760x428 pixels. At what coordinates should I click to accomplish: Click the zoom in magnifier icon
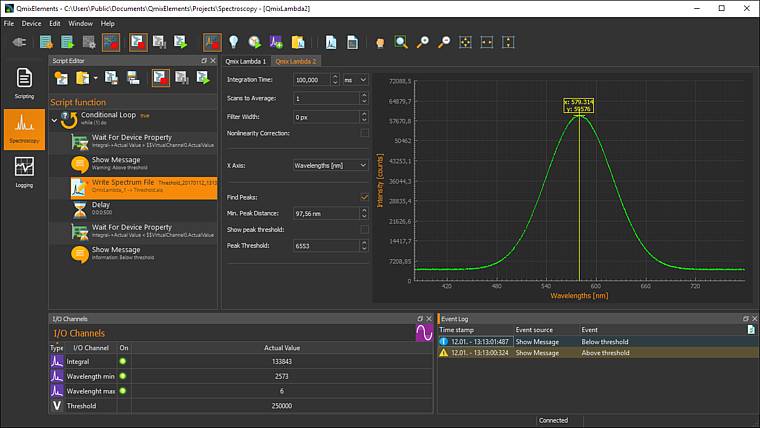[x=423, y=42]
